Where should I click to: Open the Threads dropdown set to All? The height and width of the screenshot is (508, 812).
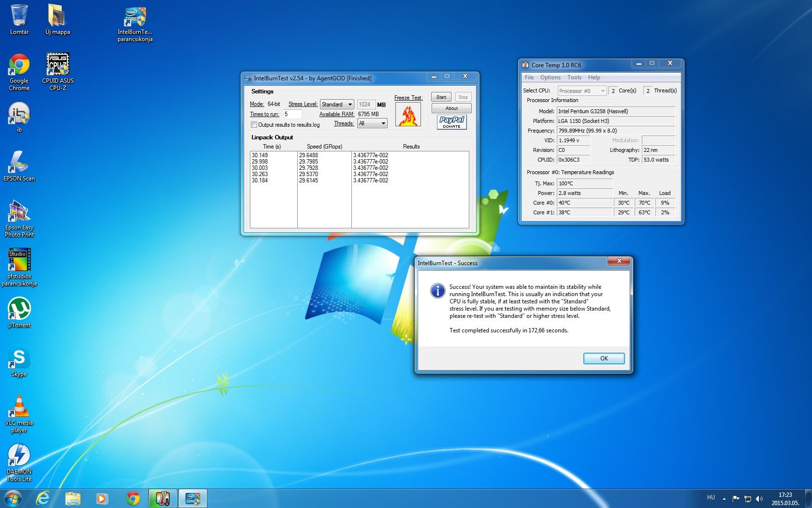[x=372, y=123]
